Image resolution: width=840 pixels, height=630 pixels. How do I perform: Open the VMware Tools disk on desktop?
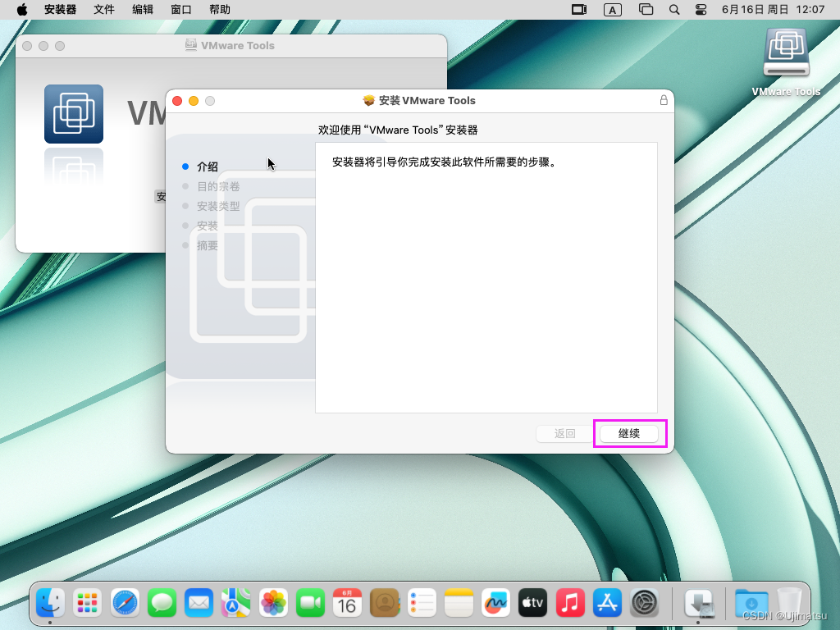pos(786,62)
